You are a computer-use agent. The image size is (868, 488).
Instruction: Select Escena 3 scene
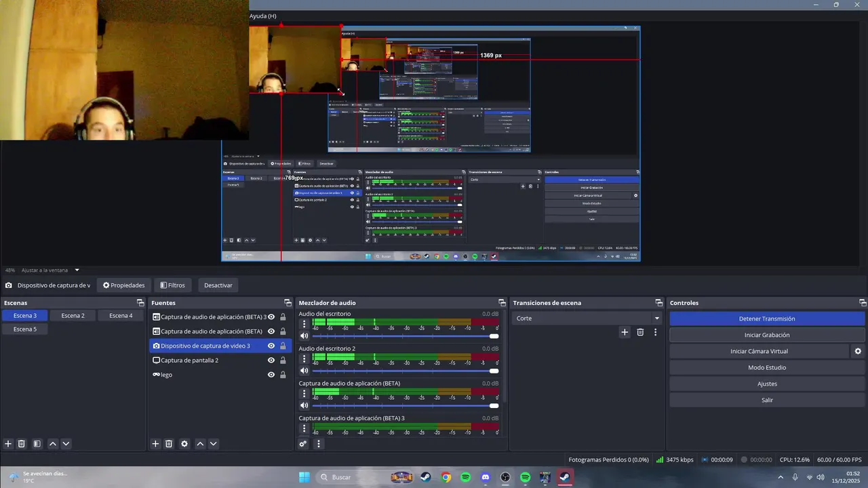tap(25, 316)
